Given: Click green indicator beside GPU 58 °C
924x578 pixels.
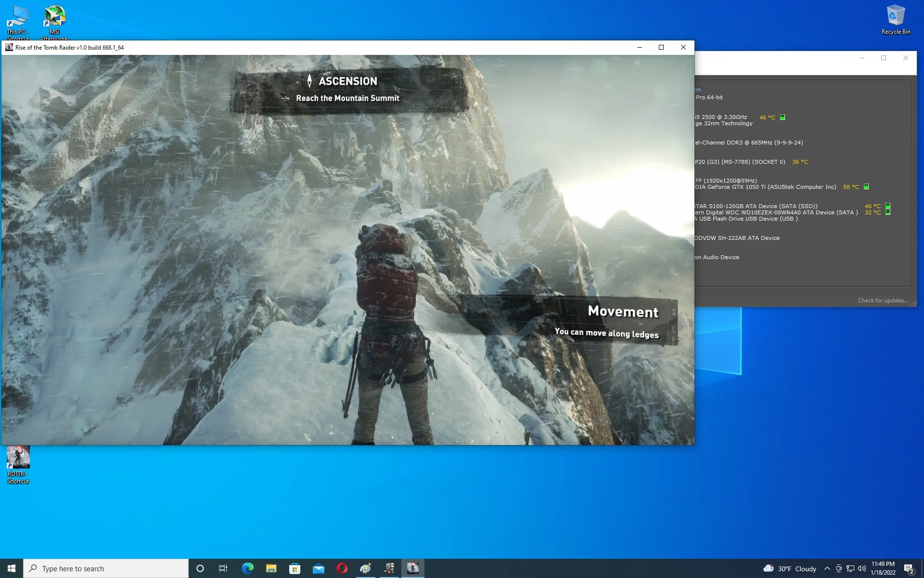Looking at the screenshot, I should 866,186.
